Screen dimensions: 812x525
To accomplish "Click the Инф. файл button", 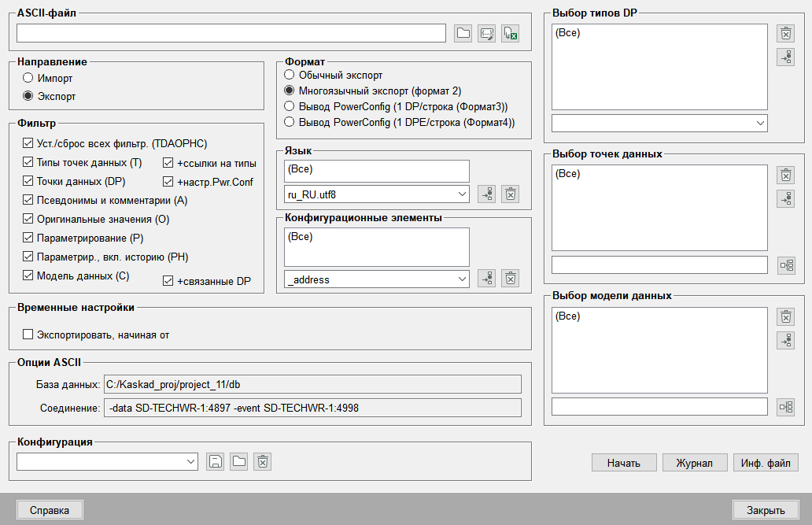I will pyautogui.click(x=766, y=463).
